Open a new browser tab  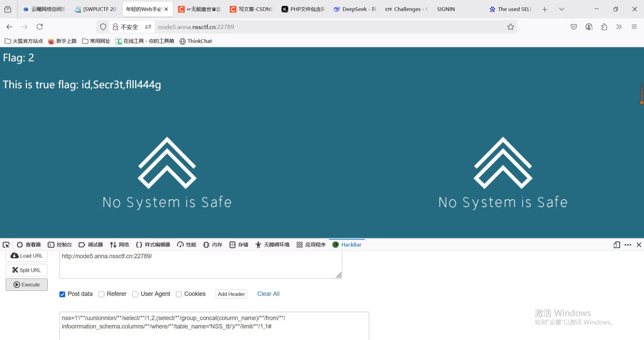pyautogui.click(x=545, y=9)
